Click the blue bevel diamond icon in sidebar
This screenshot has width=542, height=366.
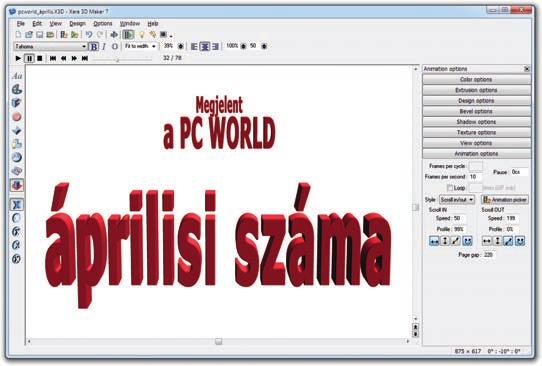point(17,131)
